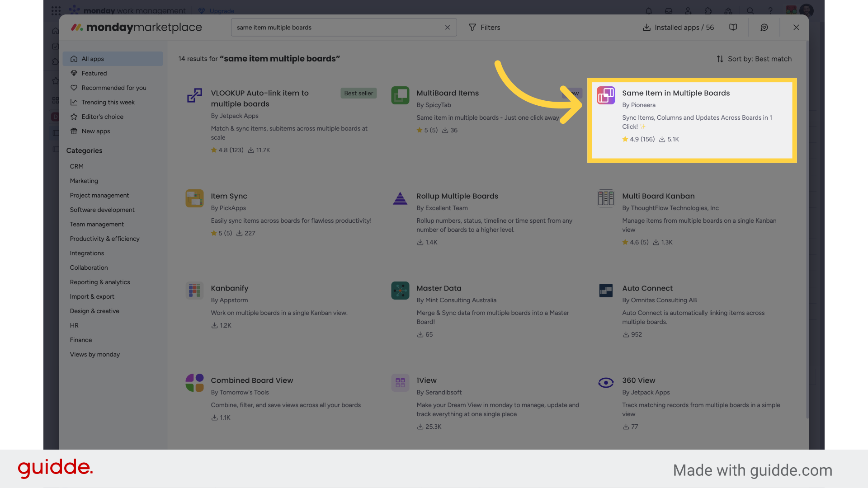
Task: Click VLOOKUP Auto-link app icon
Action: tap(194, 95)
